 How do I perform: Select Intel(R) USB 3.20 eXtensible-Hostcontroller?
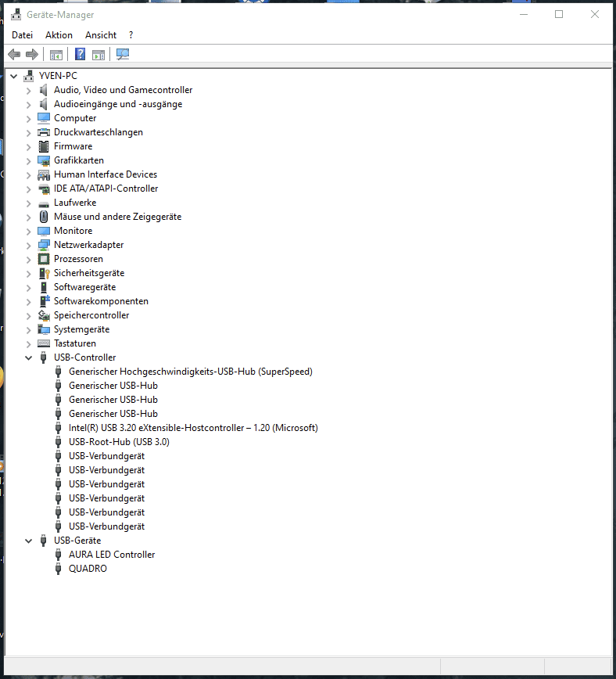(x=193, y=428)
